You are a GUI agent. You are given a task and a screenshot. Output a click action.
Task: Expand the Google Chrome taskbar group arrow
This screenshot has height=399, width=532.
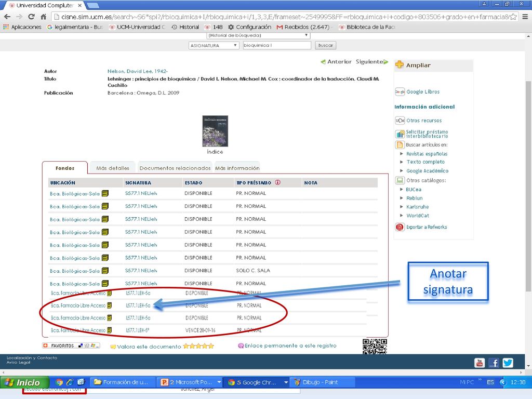point(286,382)
